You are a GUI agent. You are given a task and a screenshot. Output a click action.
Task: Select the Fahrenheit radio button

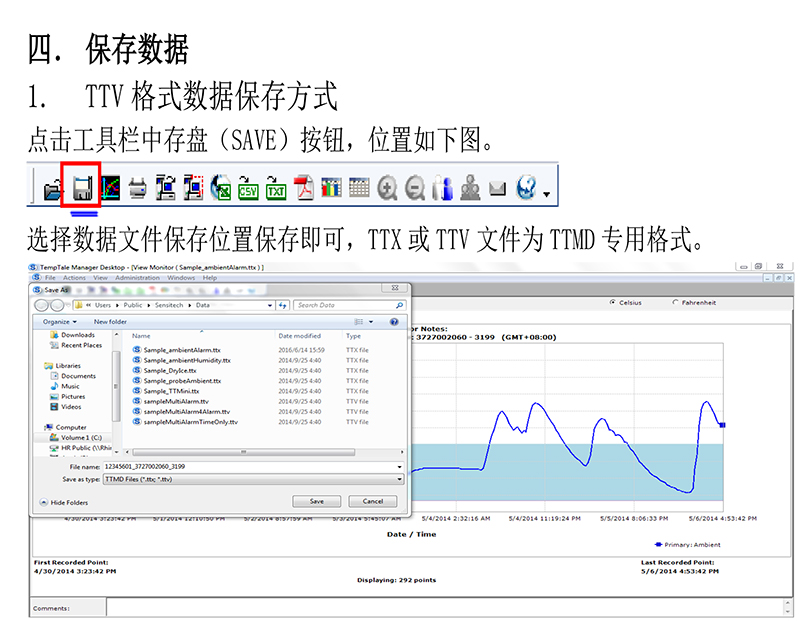point(675,302)
